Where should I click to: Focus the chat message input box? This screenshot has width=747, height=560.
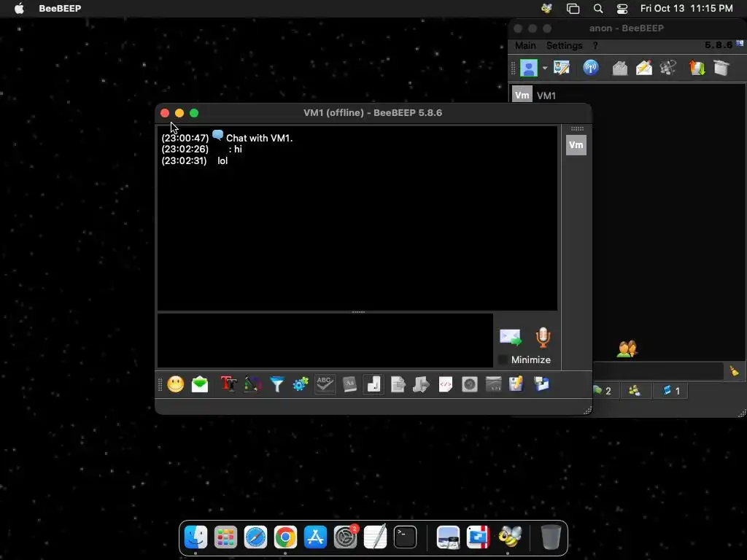(325, 340)
